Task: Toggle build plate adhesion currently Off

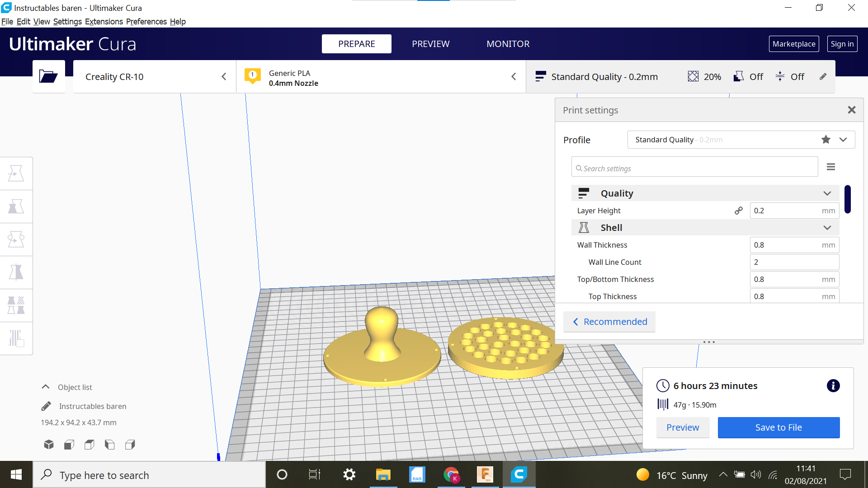Action: (x=790, y=76)
